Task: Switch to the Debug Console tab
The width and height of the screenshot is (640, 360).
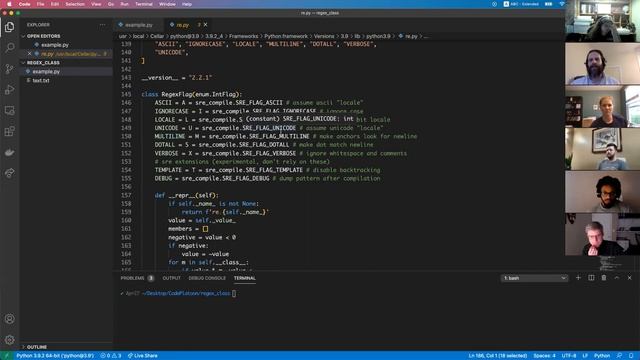Action: pyautogui.click(x=207, y=278)
